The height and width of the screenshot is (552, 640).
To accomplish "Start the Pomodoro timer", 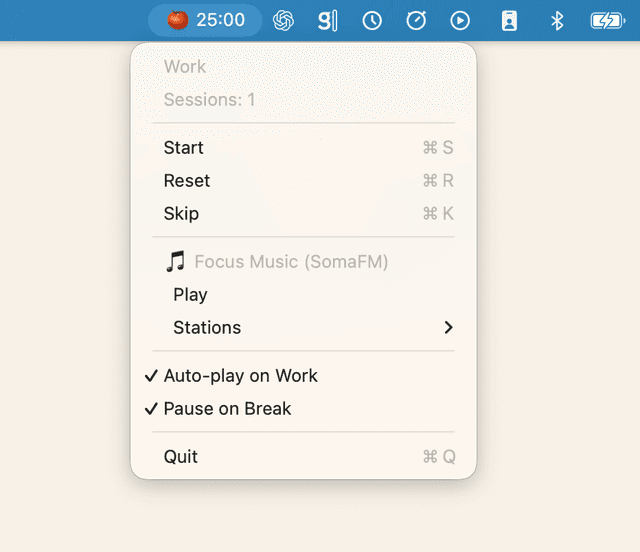I will pos(303,147).
